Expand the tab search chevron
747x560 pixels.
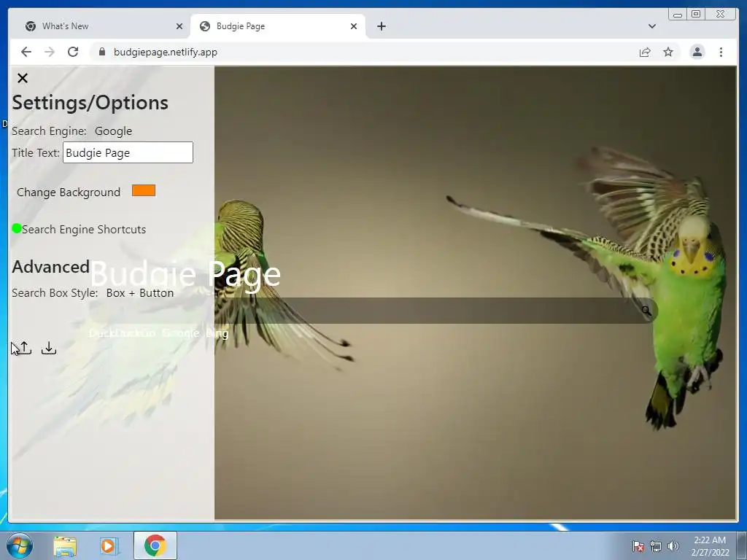652,26
